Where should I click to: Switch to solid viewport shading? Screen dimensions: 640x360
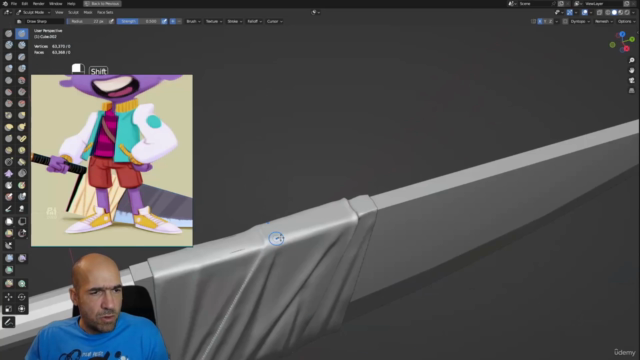click(614, 12)
